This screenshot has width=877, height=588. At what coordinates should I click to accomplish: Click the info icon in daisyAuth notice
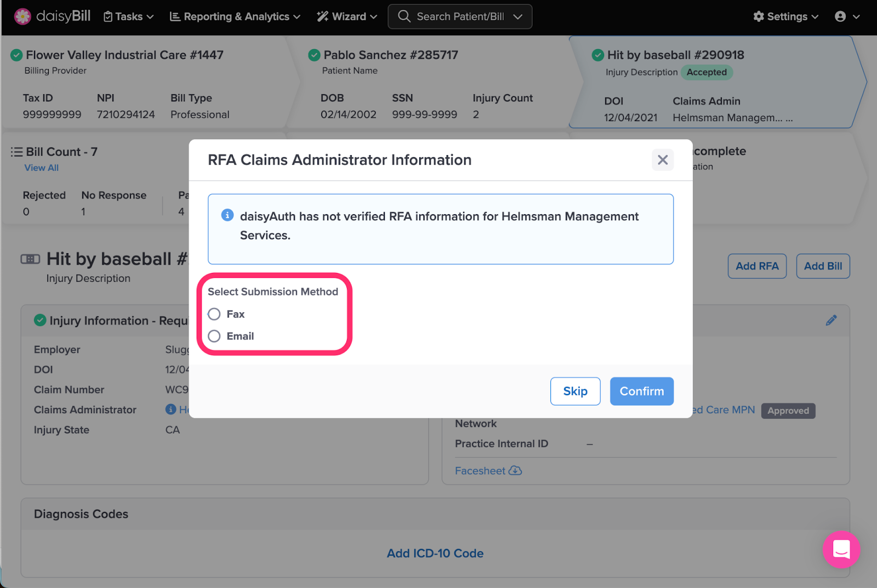pyautogui.click(x=227, y=215)
